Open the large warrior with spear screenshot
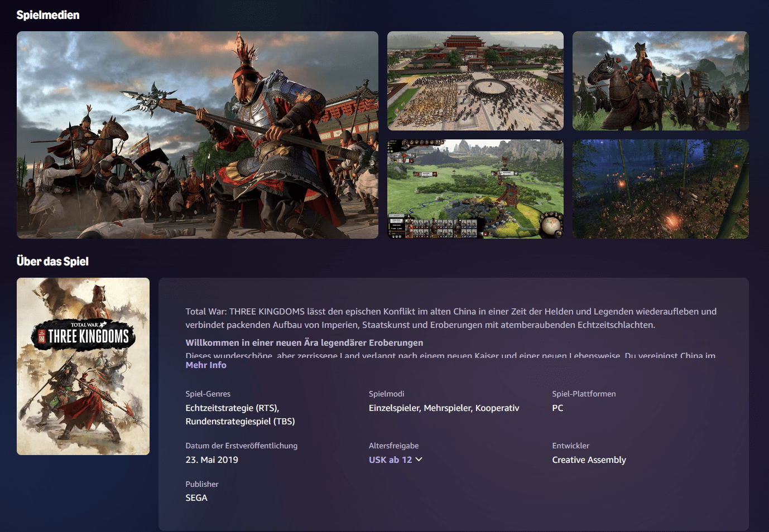 coord(198,135)
